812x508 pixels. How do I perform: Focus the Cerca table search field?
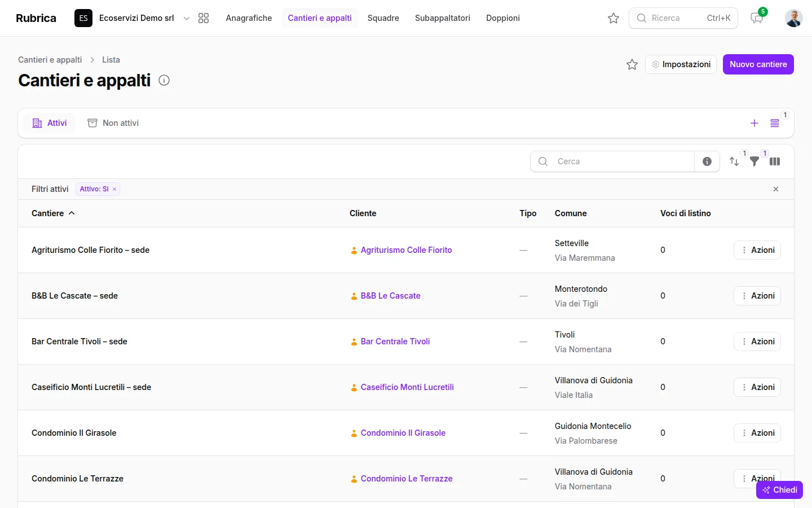click(612, 161)
